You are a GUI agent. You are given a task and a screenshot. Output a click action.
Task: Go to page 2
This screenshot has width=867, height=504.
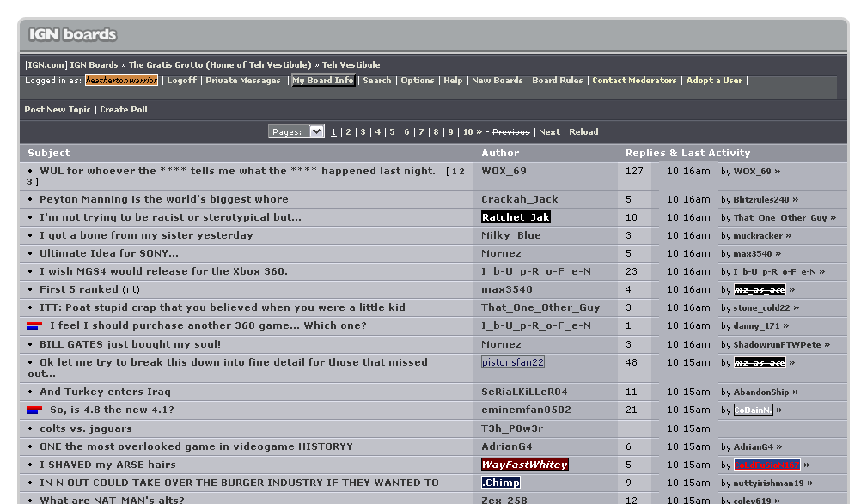[x=348, y=132]
